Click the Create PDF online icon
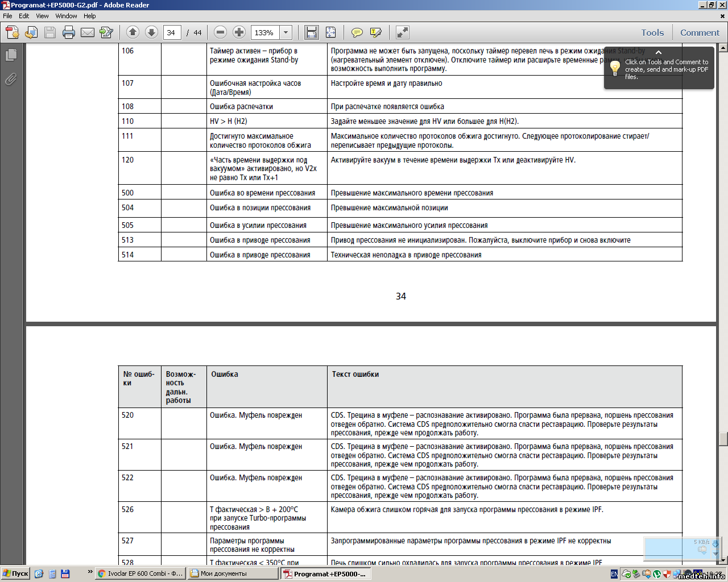This screenshot has width=728, height=582. click(13, 32)
